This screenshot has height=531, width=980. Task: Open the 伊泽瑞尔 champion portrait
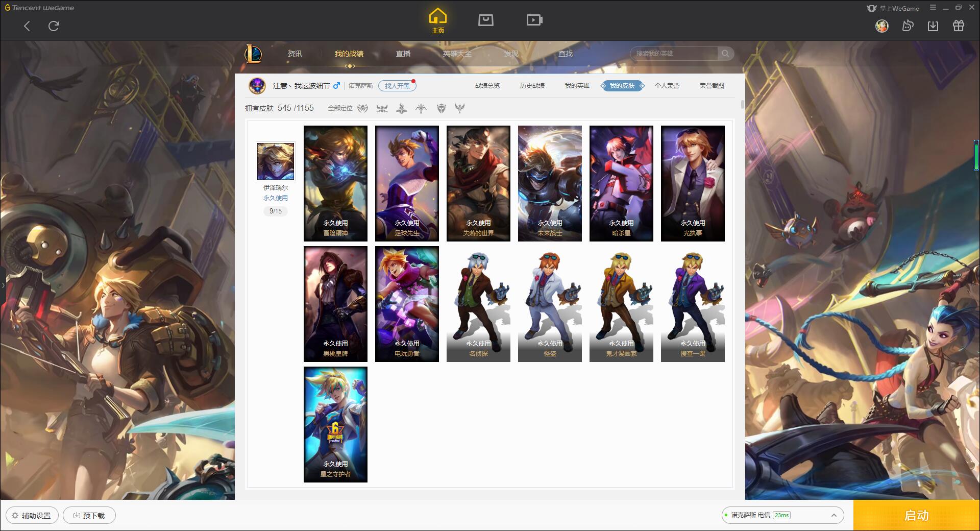276,161
